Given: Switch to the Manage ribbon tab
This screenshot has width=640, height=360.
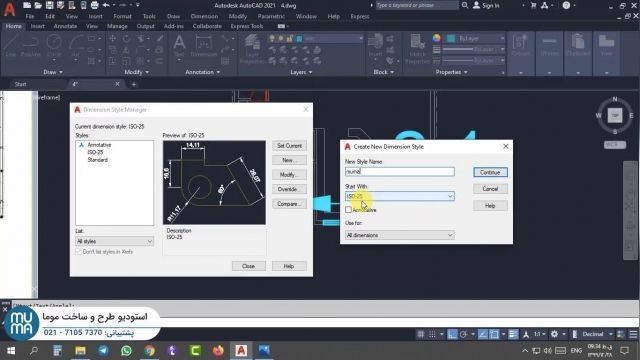Looking at the screenshot, I should click(x=117, y=26).
